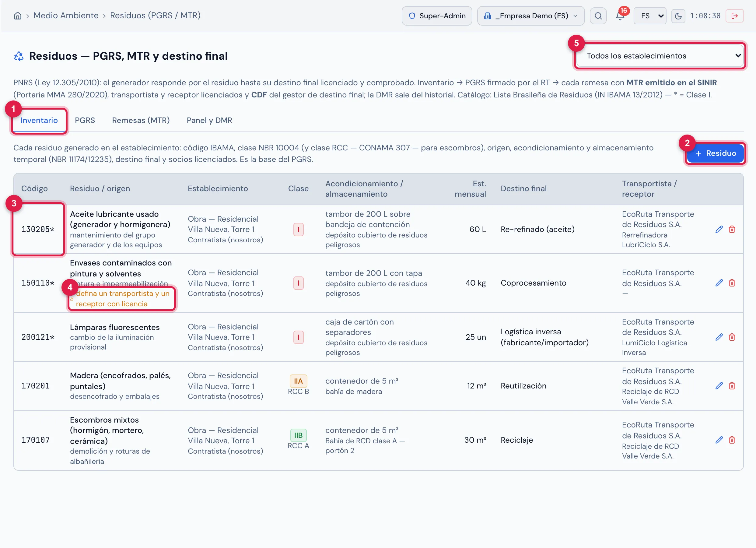Open the Todos los establecimientos dropdown

tap(660, 56)
